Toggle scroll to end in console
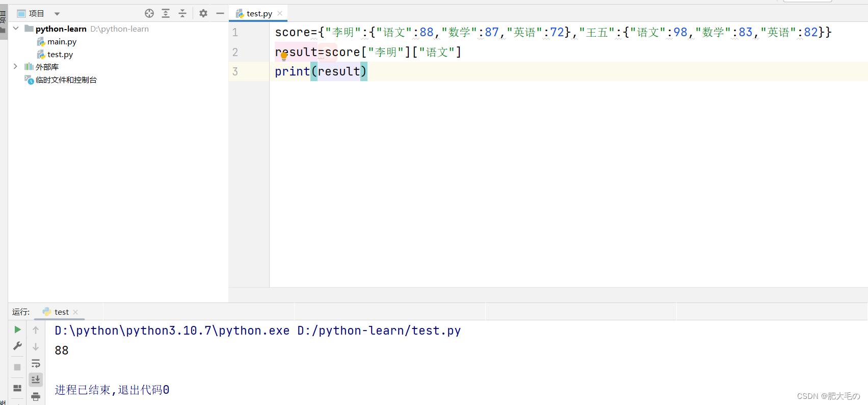This screenshot has height=405, width=868. [36, 379]
